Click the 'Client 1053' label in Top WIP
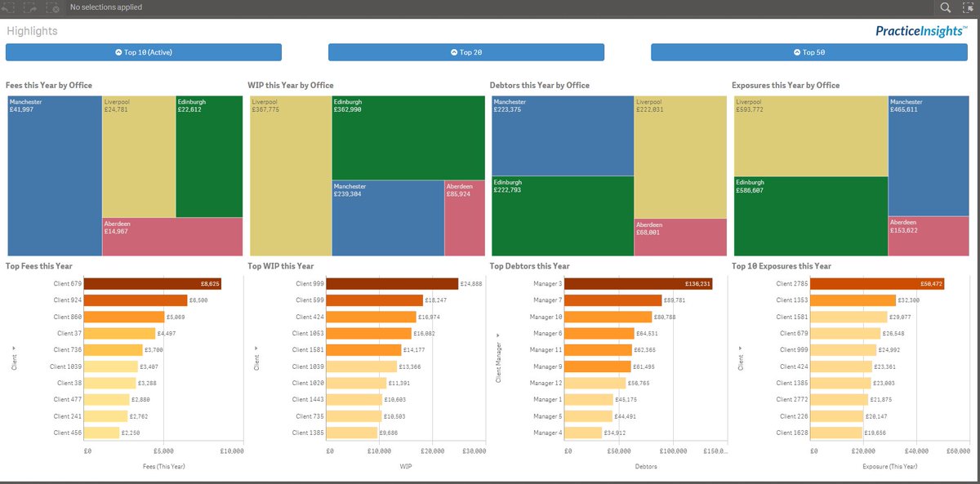 click(x=309, y=333)
